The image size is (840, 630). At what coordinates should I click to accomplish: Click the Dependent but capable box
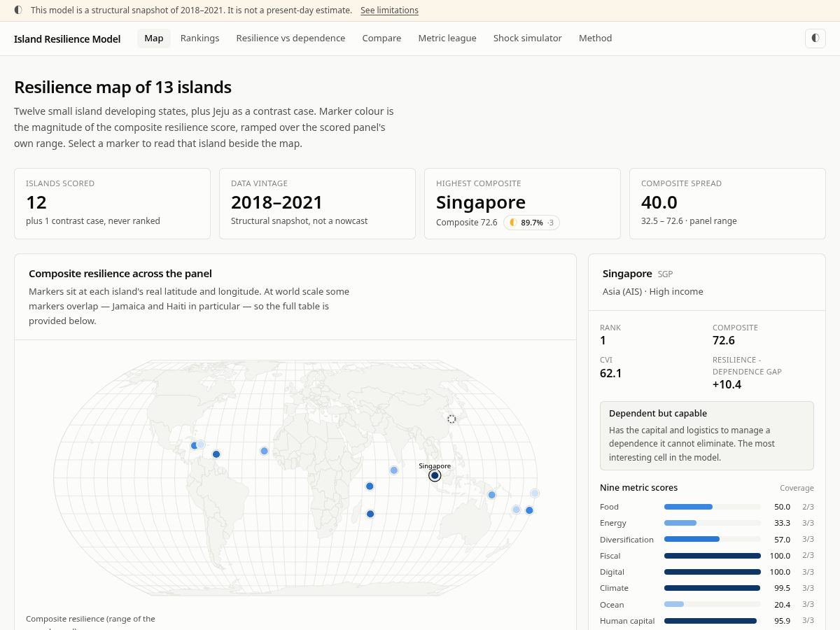tap(707, 435)
